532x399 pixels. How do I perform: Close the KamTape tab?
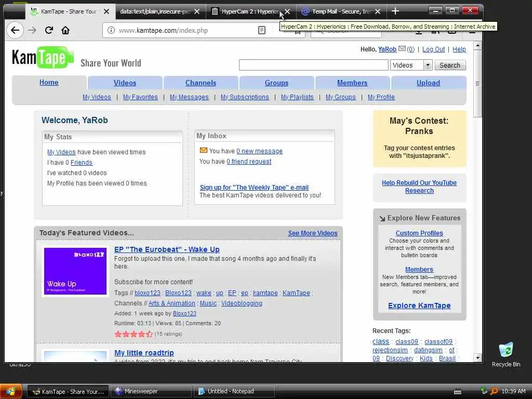tap(107, 11)
